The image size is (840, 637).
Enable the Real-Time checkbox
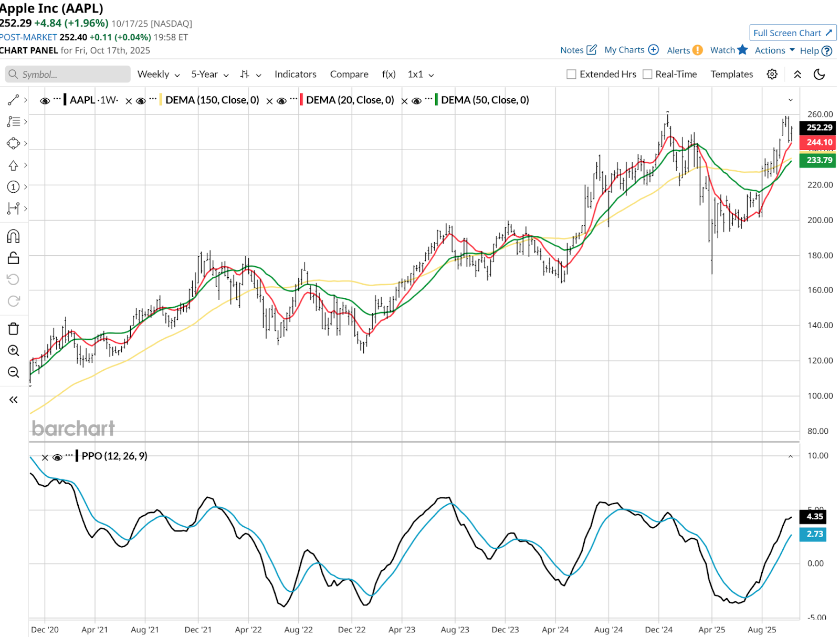coord(647,75)
